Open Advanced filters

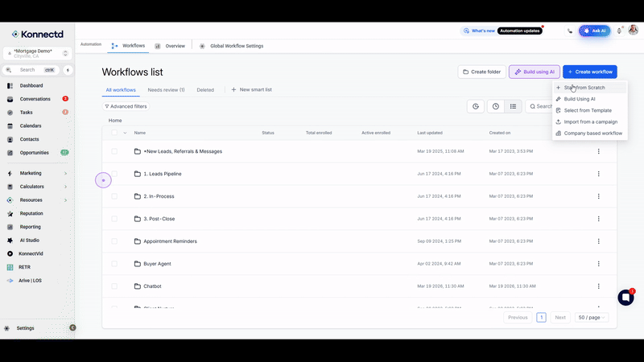126,106
